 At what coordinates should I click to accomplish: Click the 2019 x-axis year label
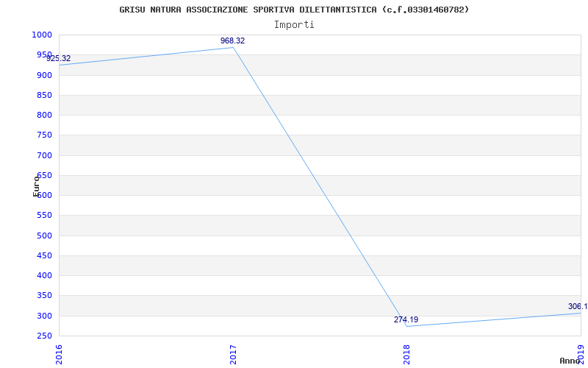pyautogui.click(x=581, y=355)
